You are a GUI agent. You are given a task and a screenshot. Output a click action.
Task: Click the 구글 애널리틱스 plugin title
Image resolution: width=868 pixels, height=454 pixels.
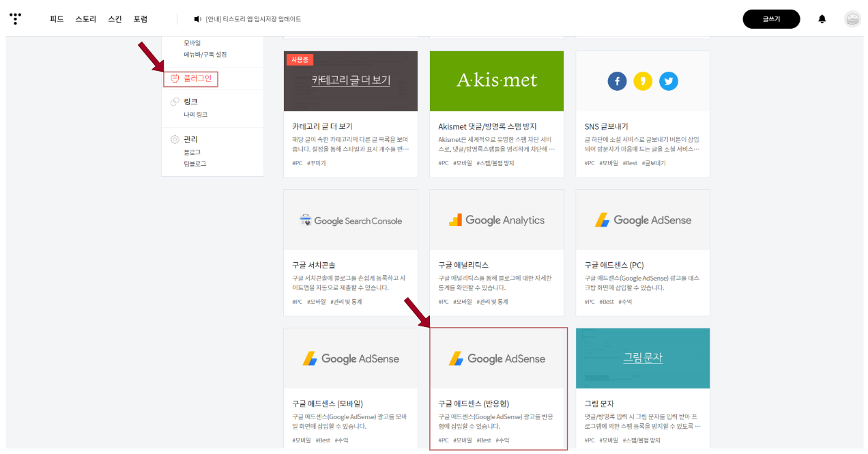click(463, 265)
